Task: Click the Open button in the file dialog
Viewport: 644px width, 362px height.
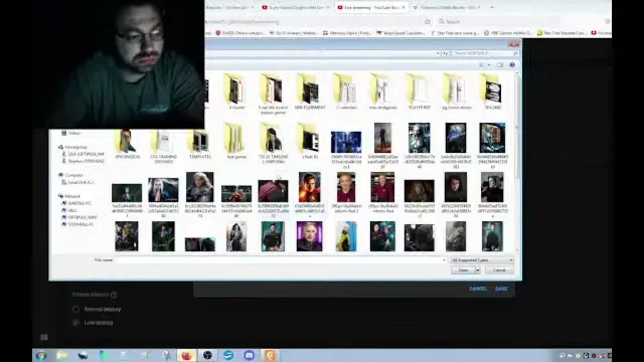Action: point(463,270)
